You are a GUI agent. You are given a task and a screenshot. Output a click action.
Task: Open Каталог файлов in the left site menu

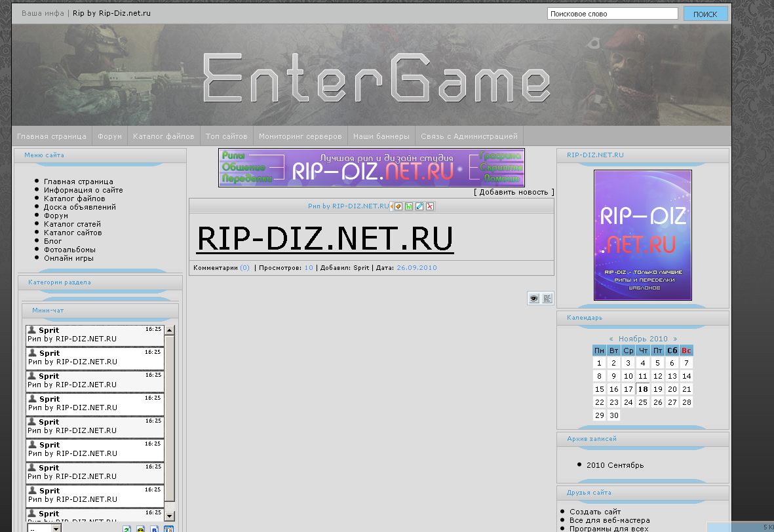pos(75,199)
